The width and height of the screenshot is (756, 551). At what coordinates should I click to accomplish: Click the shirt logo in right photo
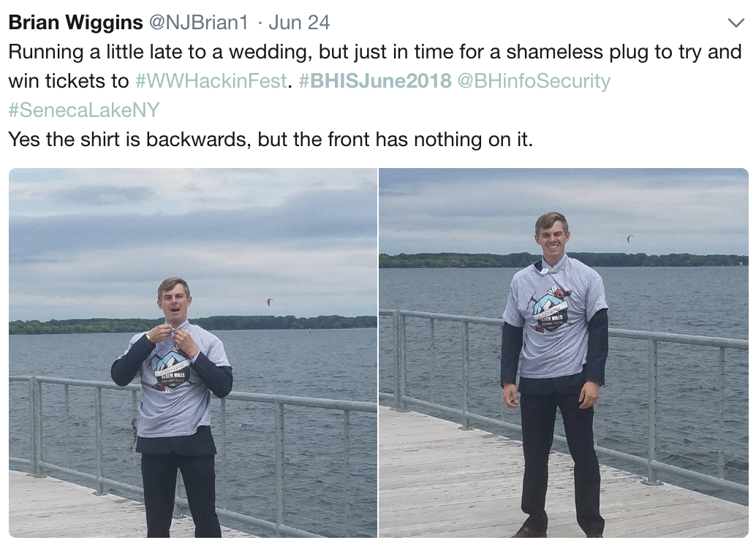tap(551, 310)
